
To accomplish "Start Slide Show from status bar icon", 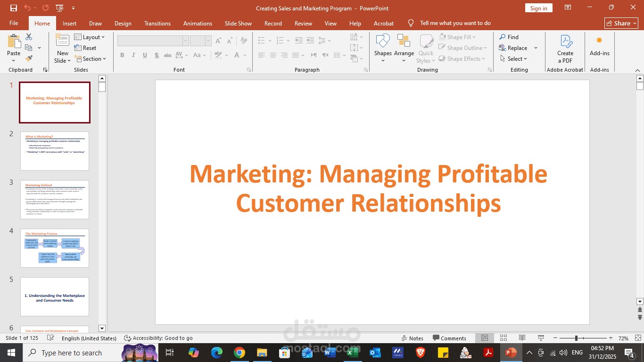I will (541, 338).
